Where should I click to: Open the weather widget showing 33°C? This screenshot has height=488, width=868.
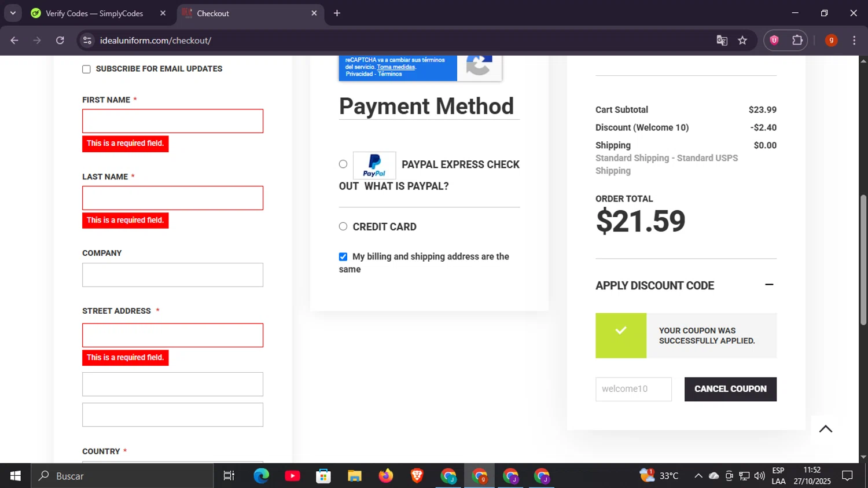[659, 476]
